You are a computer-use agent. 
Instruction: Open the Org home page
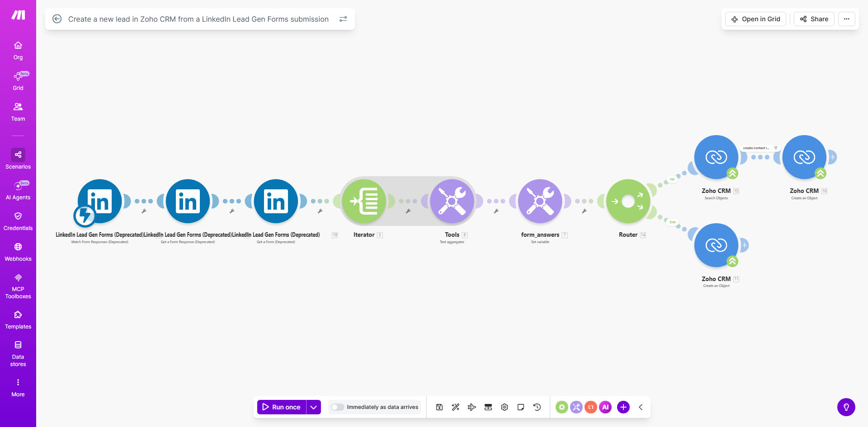(18, 51)
